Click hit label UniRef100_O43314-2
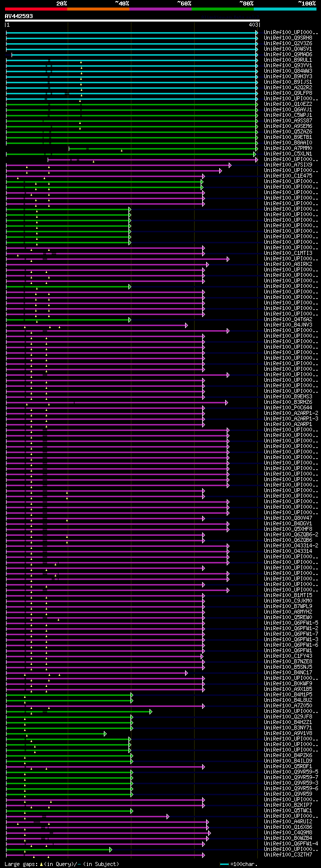 point(291,545)
